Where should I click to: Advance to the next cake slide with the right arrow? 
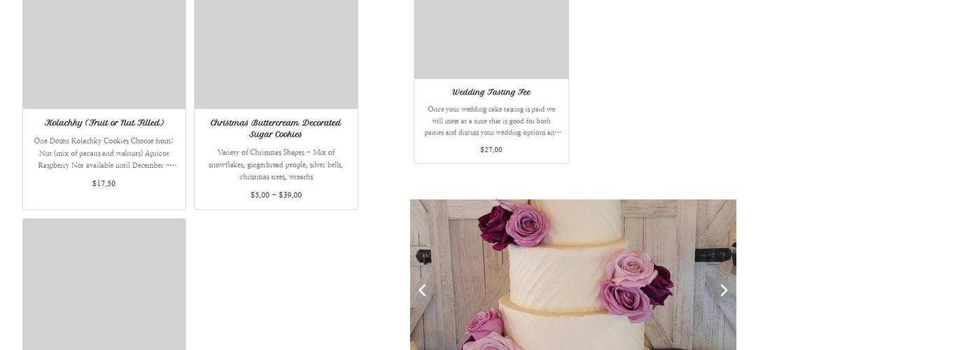click(x=724, y=290)
